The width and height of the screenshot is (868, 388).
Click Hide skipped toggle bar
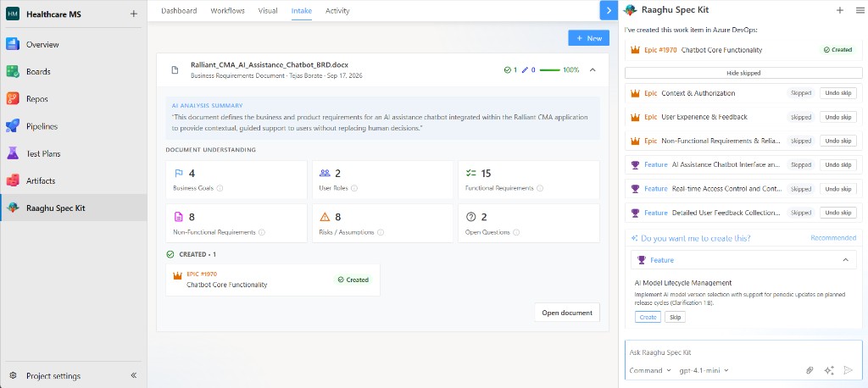coord(743,73)
